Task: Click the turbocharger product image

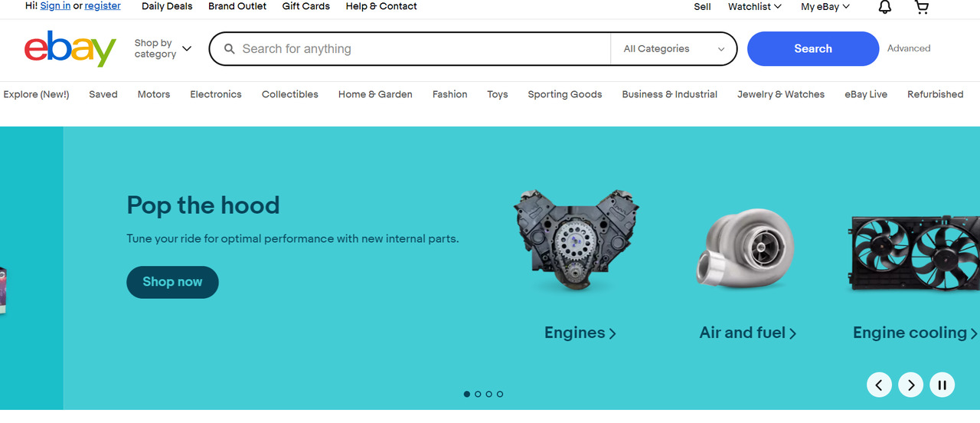Action: pos(745,249)
